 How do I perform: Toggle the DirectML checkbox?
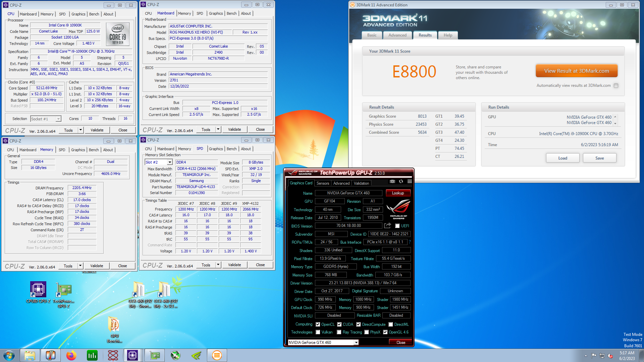pos(391,324)
